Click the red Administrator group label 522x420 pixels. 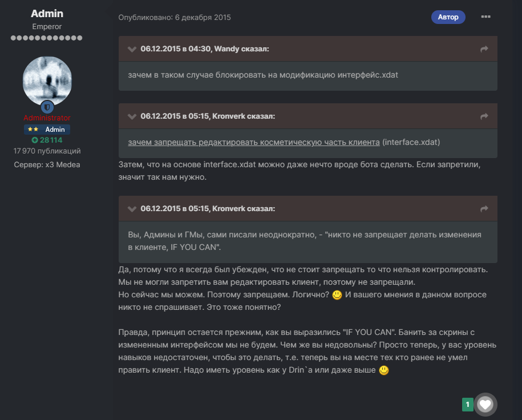47,118
